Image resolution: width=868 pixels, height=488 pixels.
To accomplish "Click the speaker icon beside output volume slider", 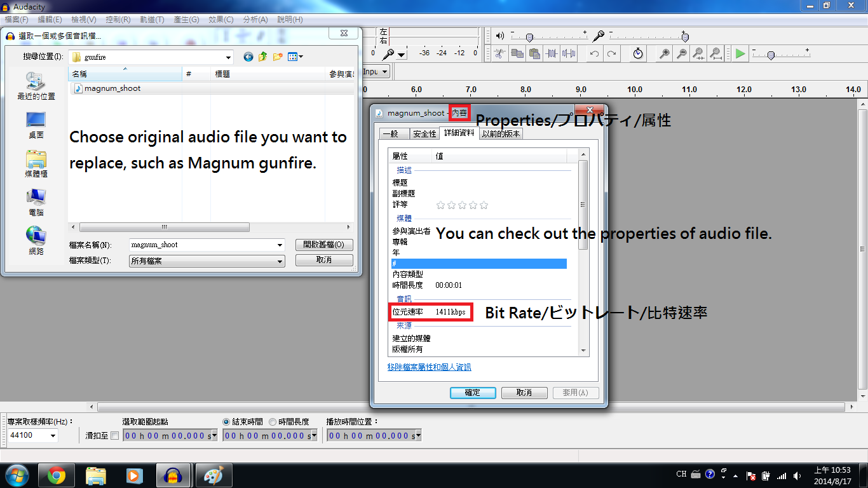I will pyautogui.click(x=500, y=36).
